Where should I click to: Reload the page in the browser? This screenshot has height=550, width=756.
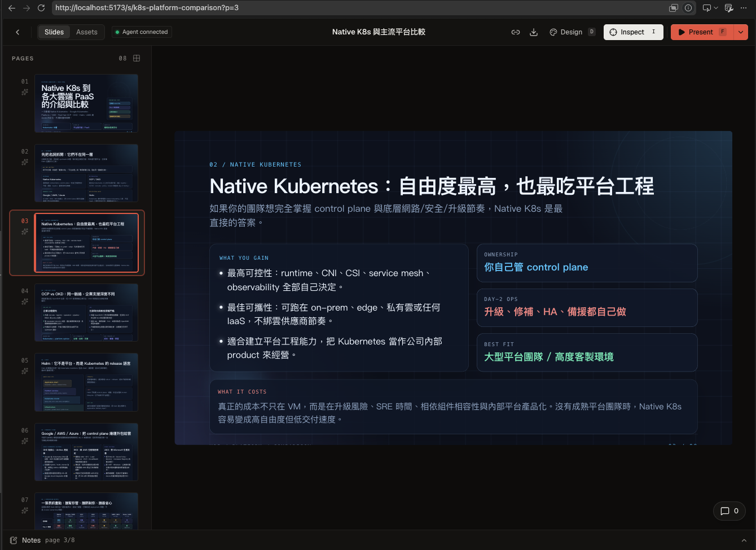point(41,8)
